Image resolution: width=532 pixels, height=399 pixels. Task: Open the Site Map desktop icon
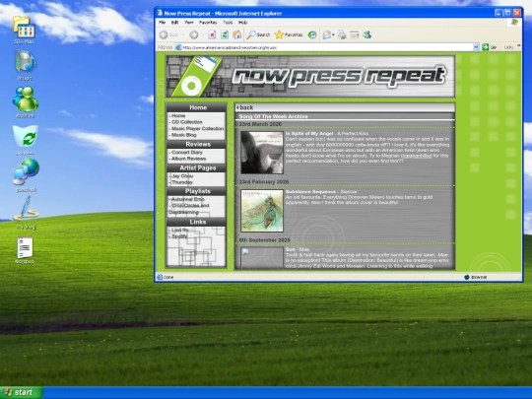click(x=24, y=31)
